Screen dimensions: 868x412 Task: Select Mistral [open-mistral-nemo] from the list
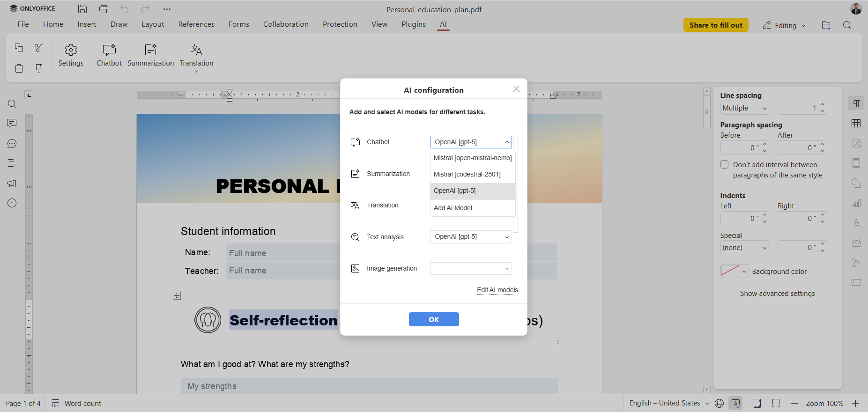(x=473, y=158)
